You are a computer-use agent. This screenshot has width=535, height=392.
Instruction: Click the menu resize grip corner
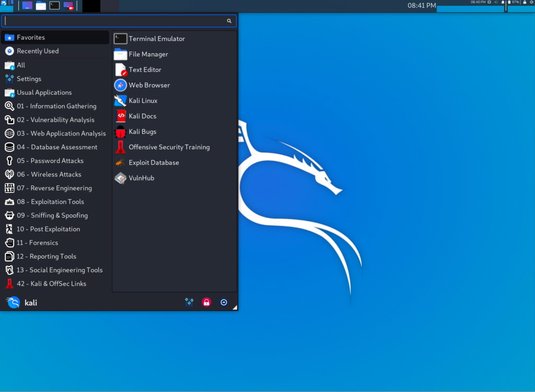(235, 307)
